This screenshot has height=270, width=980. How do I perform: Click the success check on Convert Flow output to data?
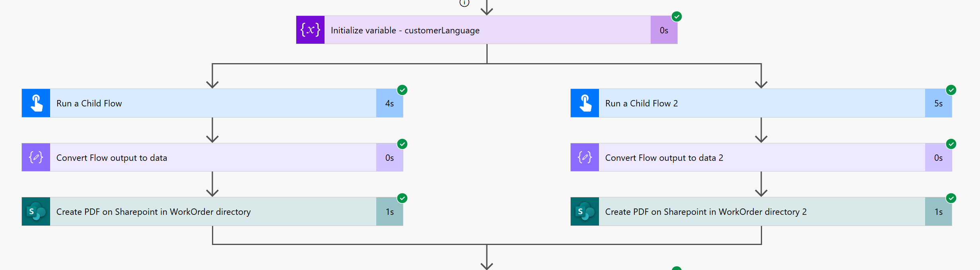[x=402, y=144]
